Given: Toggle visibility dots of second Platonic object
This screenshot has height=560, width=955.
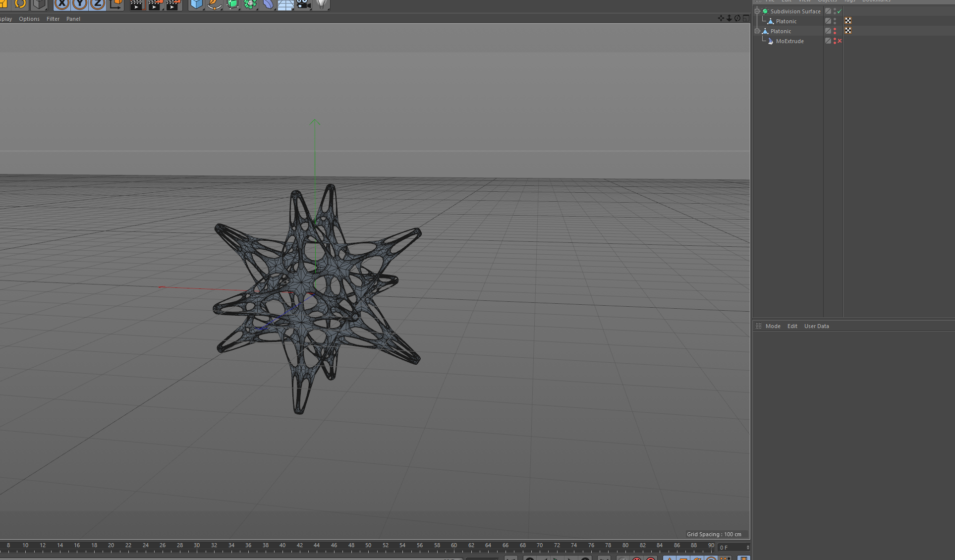Looking at the screenshot, I should pyautogui.click(x=835, y=31).
